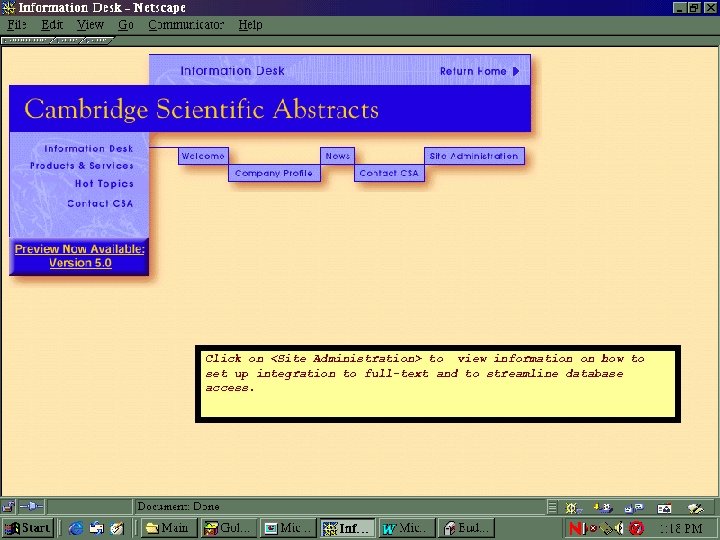Click the red Netscape N tray icon
Viewport: 720px width, 540px height.
pos(575,529)
